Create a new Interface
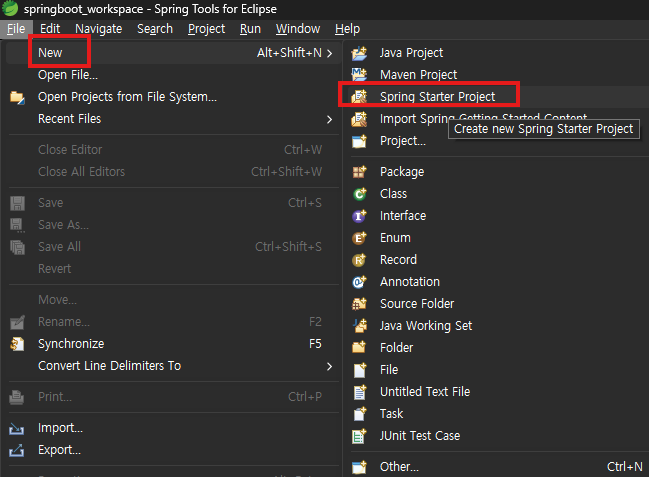This screenshot has width=649, height=477. [x=498, y=216]
